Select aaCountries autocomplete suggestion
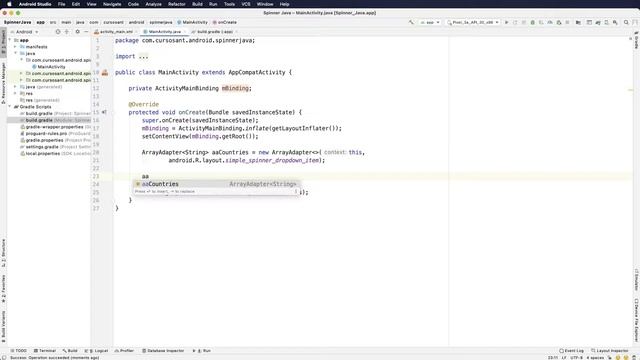The width and height of the screenshot is (640, 360). (x=217, y=184)
